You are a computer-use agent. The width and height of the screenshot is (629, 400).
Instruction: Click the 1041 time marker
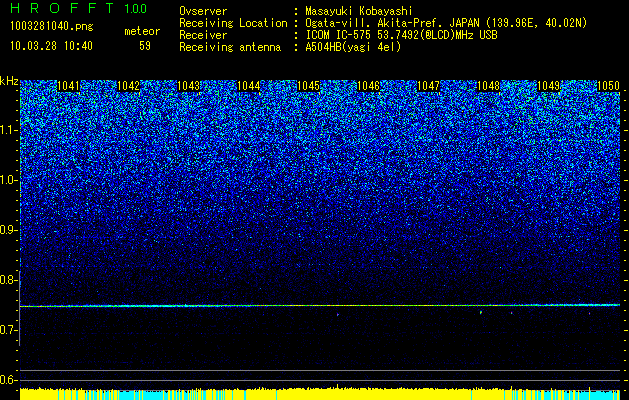(69, 86)
